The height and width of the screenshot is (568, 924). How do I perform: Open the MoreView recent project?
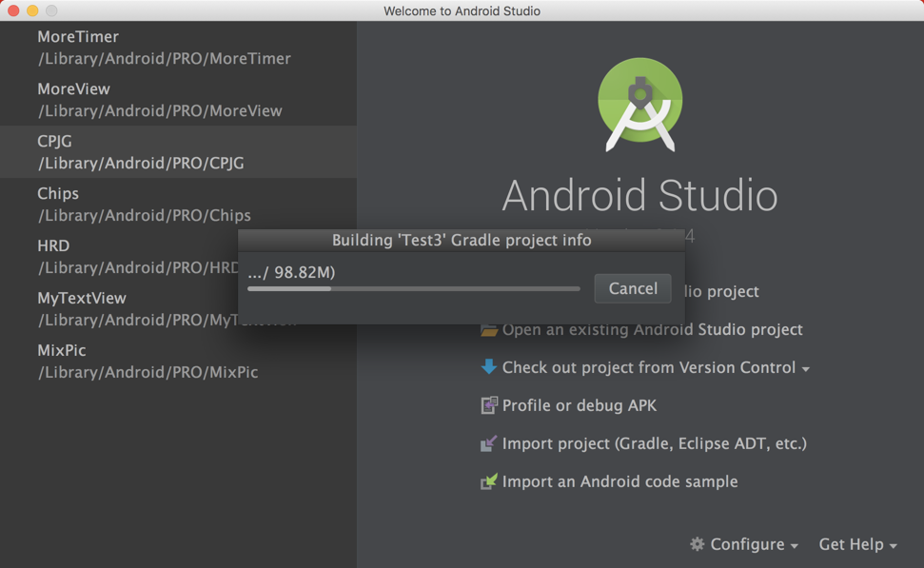pyautogui.click(x=178, y=100)
